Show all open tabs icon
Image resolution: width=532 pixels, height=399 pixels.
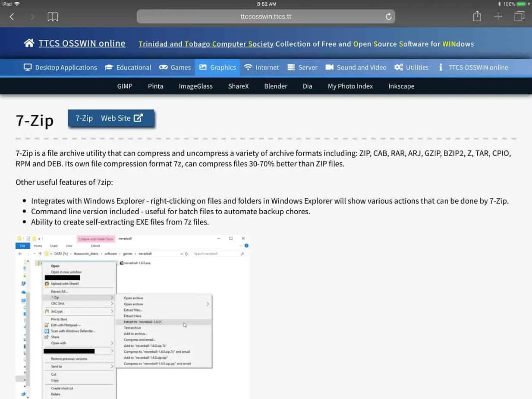pos(519,16)
